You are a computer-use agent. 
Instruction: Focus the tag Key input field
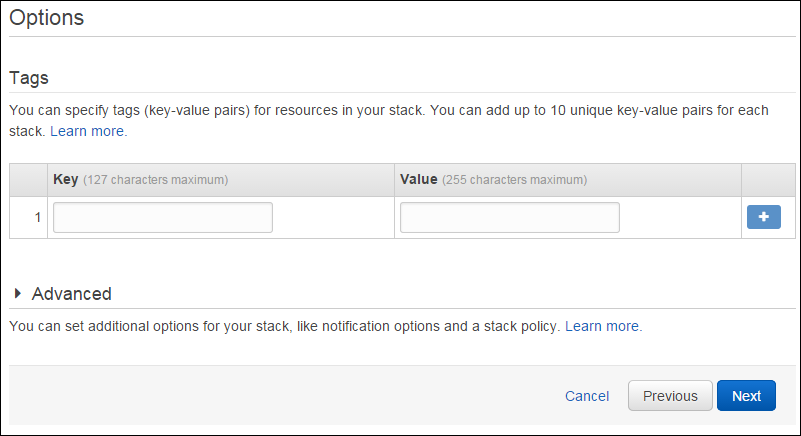[x=163, y=217]
